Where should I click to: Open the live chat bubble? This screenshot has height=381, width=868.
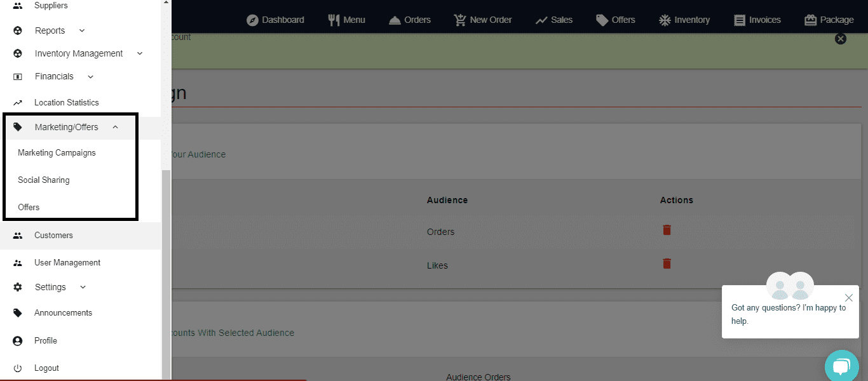click(841, 366)
